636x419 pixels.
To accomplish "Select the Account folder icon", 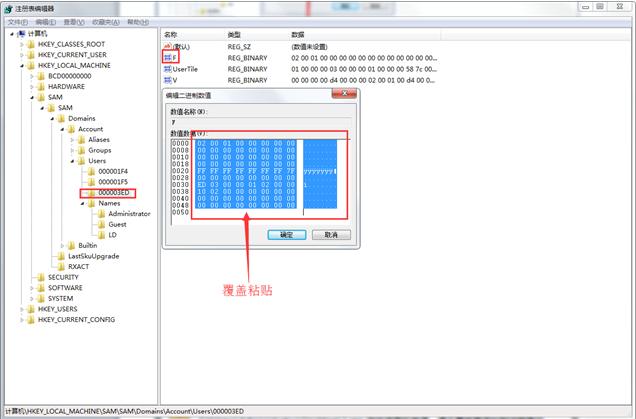I will tap(71, 129).
